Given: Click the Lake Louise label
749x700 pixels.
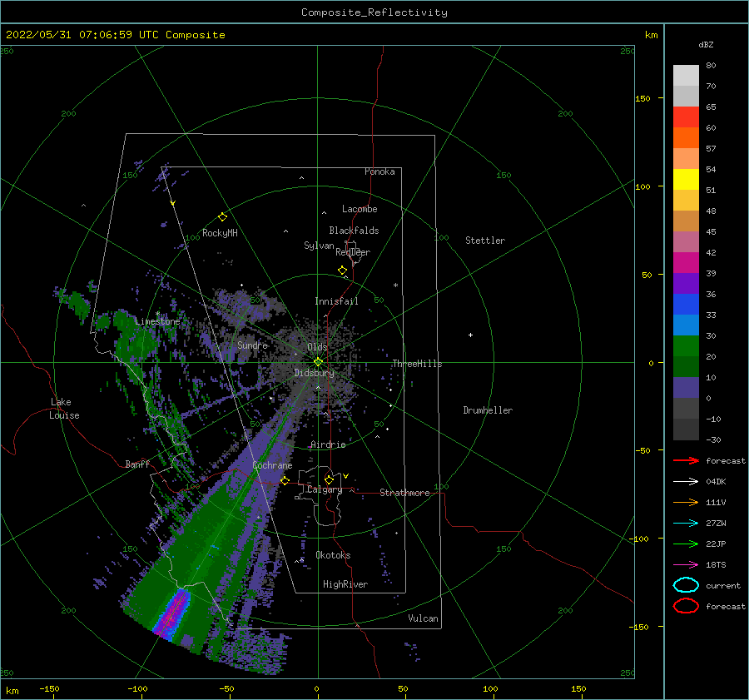Looking at the screenshot, I should pos(64,409).
